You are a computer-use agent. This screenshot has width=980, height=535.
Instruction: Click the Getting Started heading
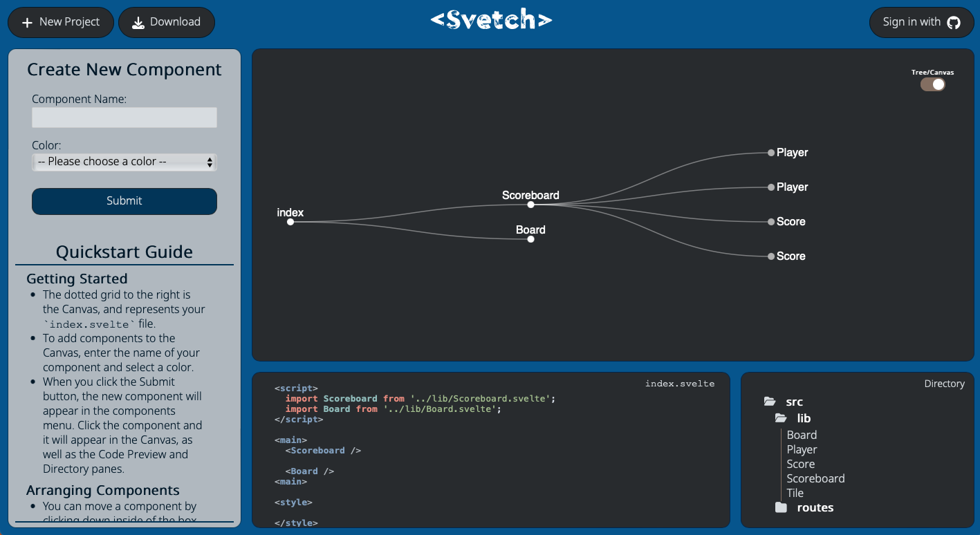click(77, 279)
